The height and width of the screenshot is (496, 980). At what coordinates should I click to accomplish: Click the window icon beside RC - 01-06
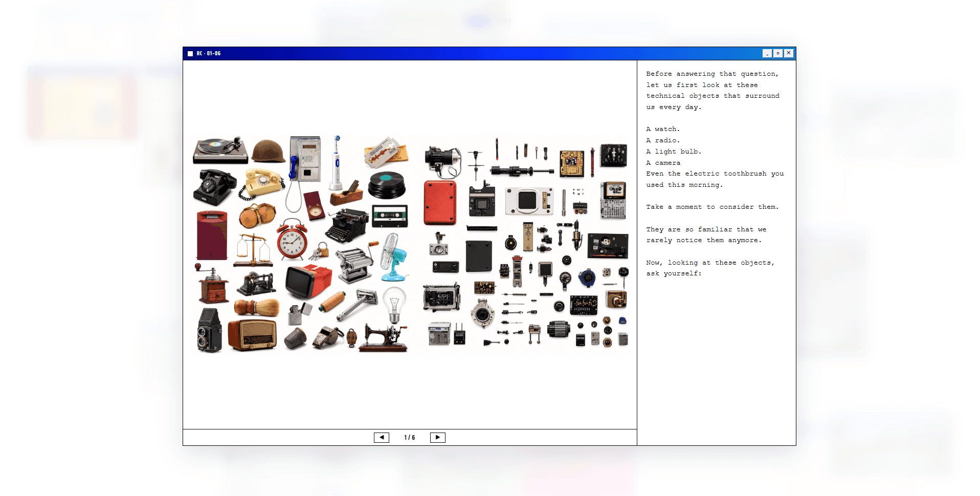190,54
